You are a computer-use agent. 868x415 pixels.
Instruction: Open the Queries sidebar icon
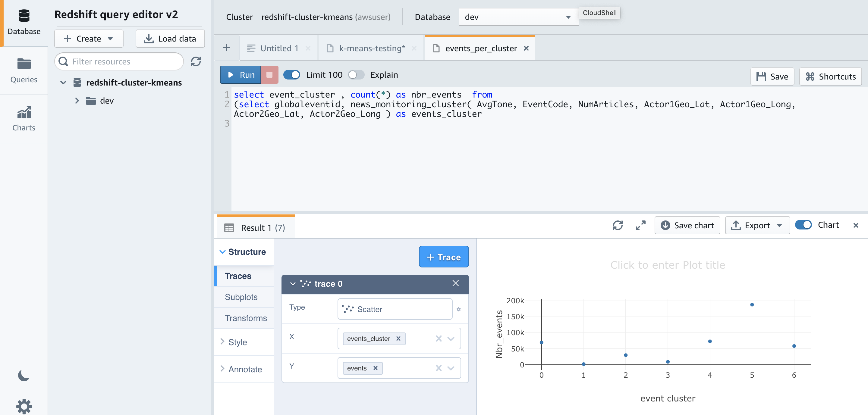pos(24,70)
